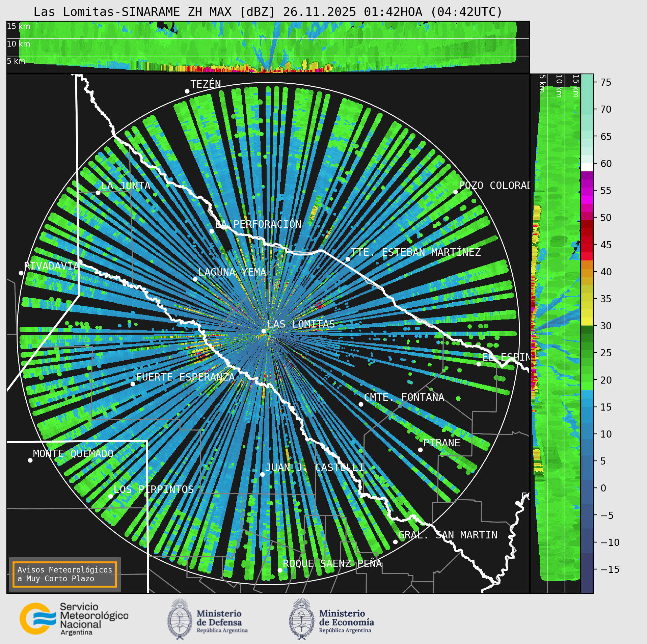Click the 25 tick label on the color scale
Screen dimensions: 647x644
pyautogui.click(x=606, y=353)
